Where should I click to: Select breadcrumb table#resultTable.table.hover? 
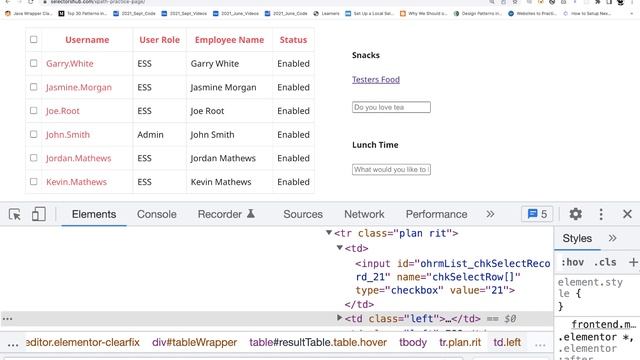(x=318, y=342)
